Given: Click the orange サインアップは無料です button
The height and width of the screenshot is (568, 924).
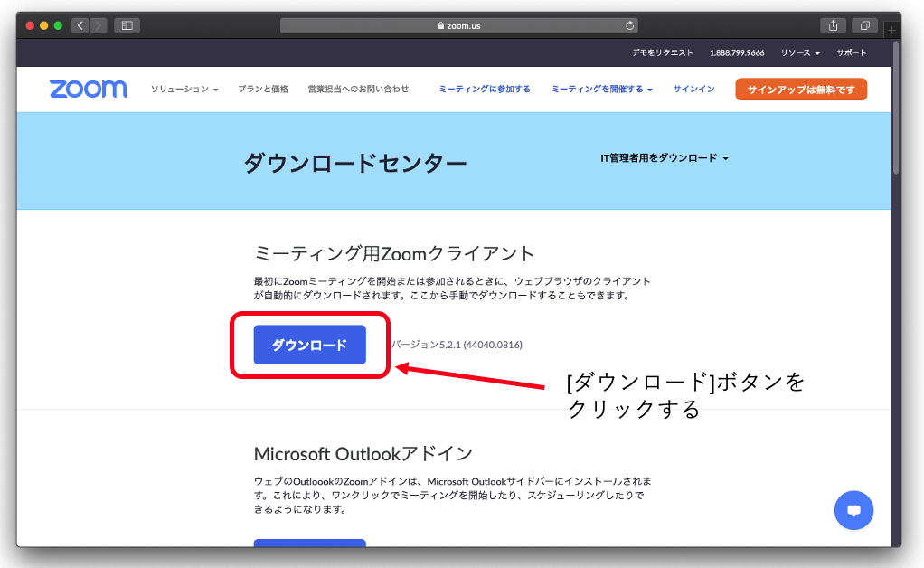Looking at the screenshot, I should (x=801, y=89).
